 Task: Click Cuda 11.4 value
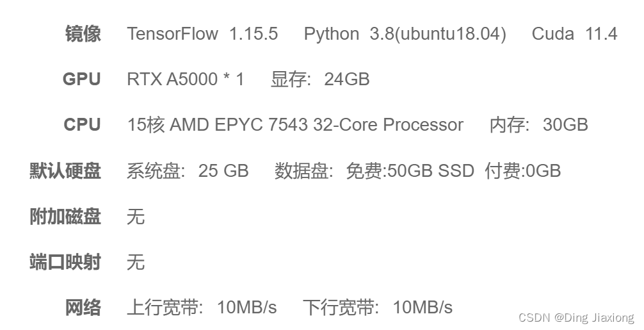point(574,34)
